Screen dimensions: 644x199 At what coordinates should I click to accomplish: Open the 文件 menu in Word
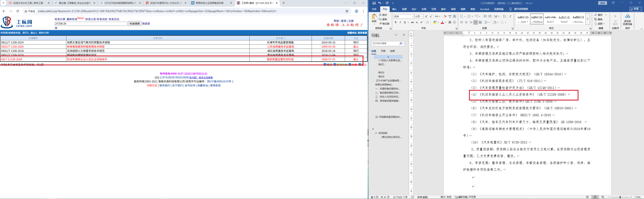coord(374,9)
